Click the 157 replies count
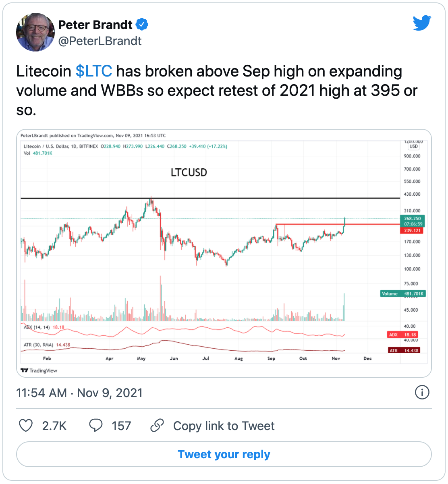 pyautogui.click(x=121, y=426)
